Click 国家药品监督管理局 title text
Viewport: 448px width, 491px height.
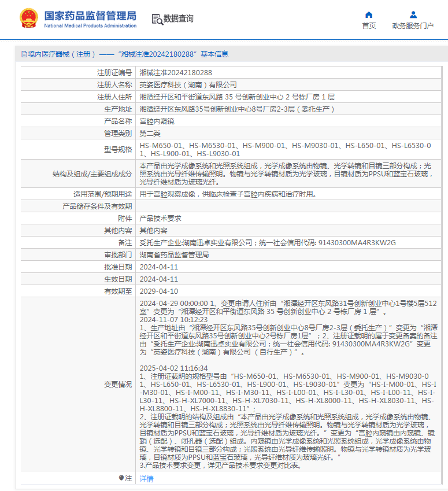coord(90,16)
